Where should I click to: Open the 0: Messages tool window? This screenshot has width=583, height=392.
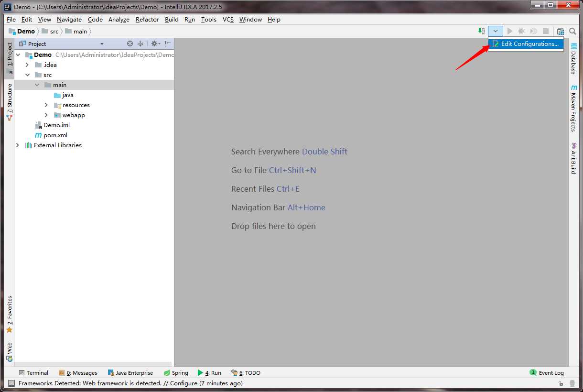tap(78, 372)
